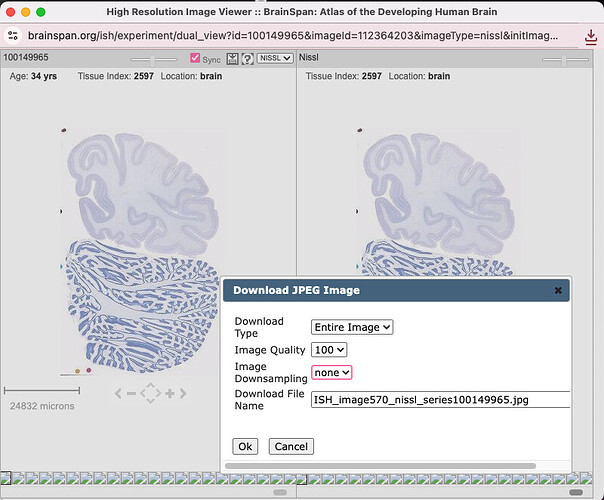Click the yellow macOS minimize window button
604x500 pixels.
tap(25, 12)
